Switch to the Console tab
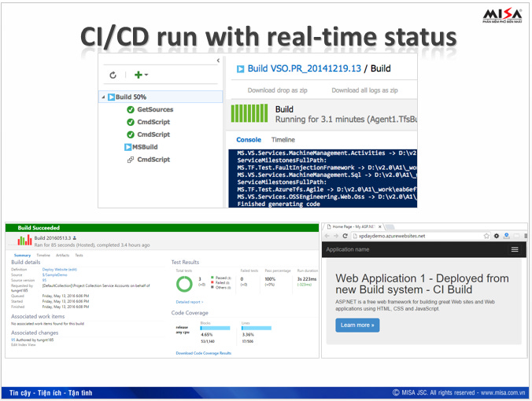Screen dimensions: 532x401 249,140
